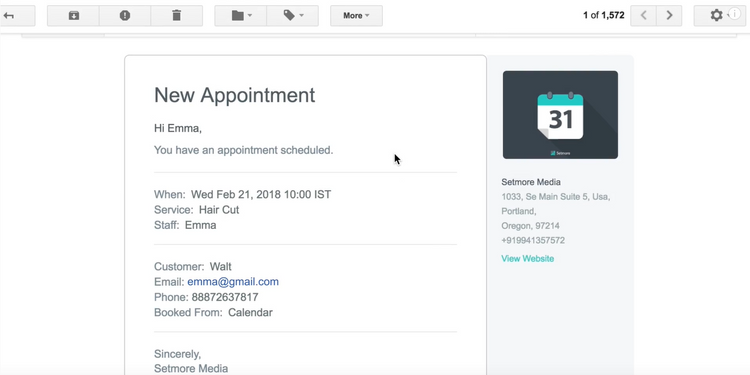750x375 pixels.
Task: Go to the older email arrow
Action: pos(669,16)
